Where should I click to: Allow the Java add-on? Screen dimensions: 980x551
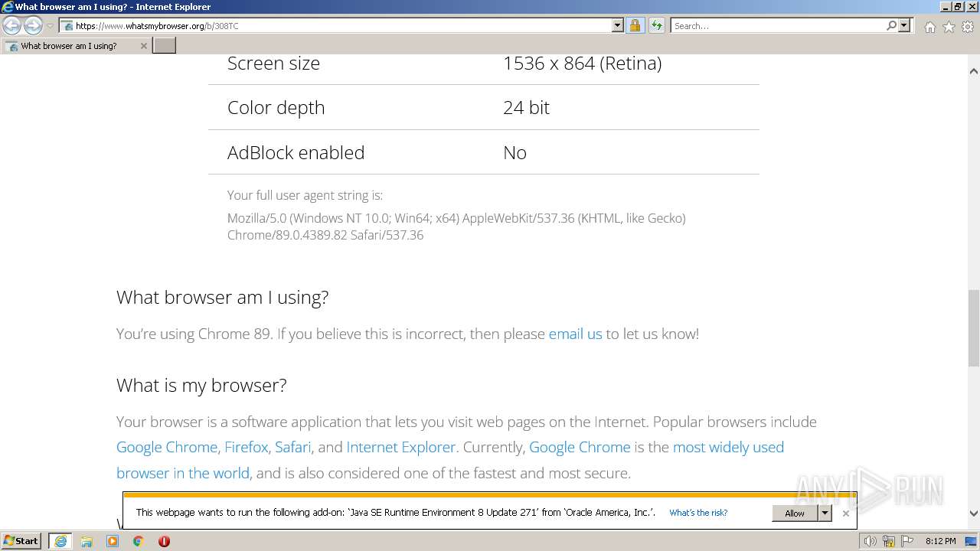tap(795, 514)
